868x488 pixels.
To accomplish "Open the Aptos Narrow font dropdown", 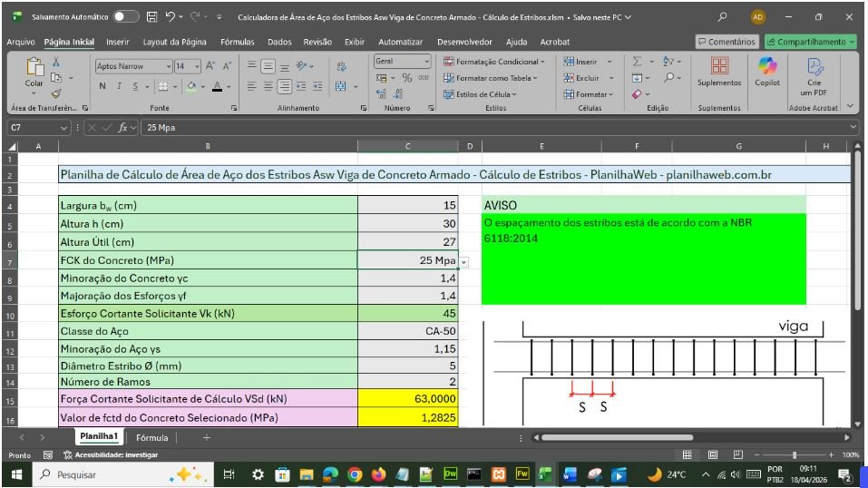I will point(169,66).
